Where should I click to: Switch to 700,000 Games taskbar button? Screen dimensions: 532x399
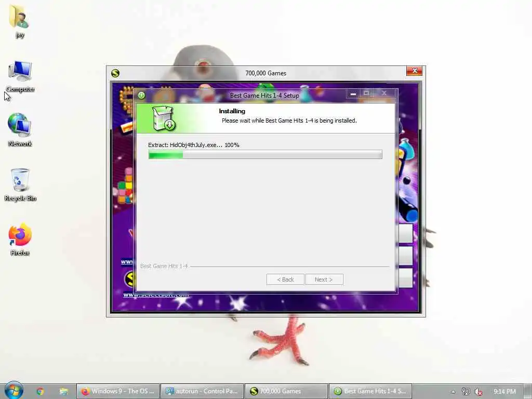286,391
